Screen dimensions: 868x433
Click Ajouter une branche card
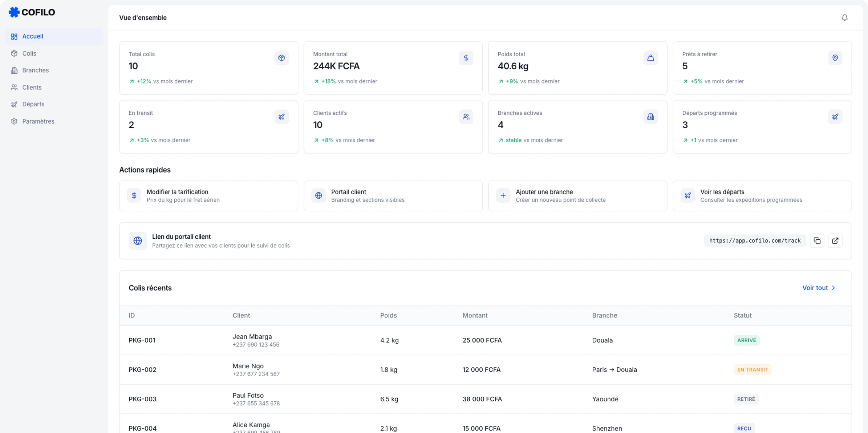[x=577, y=196]
